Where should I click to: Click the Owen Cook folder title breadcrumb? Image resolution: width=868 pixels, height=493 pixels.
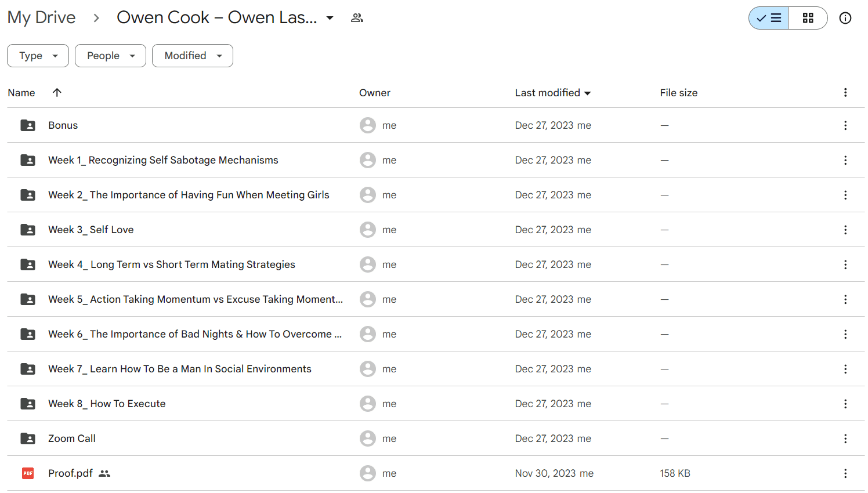[217, 17]
